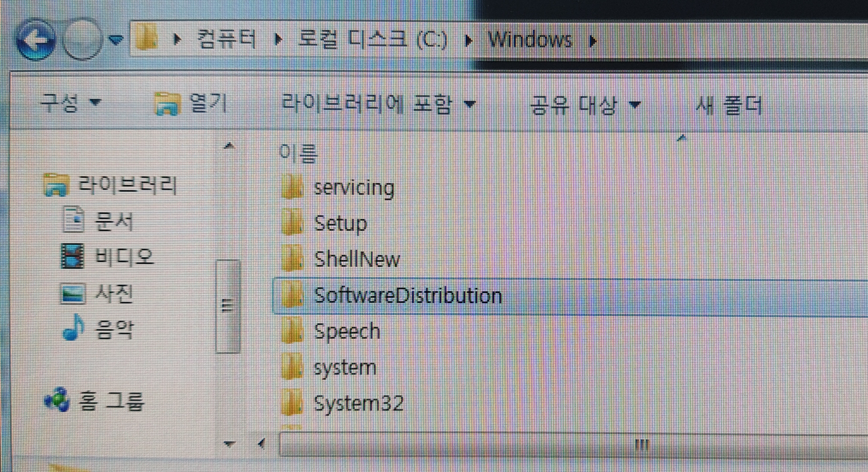Screen dimensions: 868x472
Task: Select 로컬 디스크 (C:) in the breadcrumb
Action: click(x=372, y=39)
